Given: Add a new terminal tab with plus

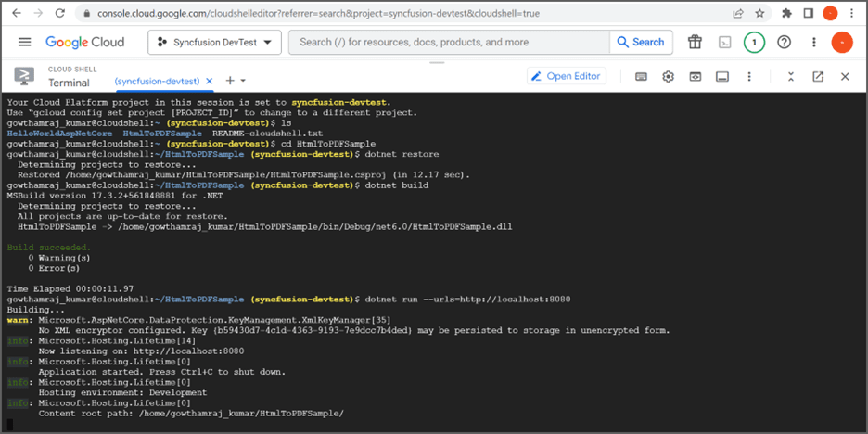Looking at the screenshot, I should 230,81.
